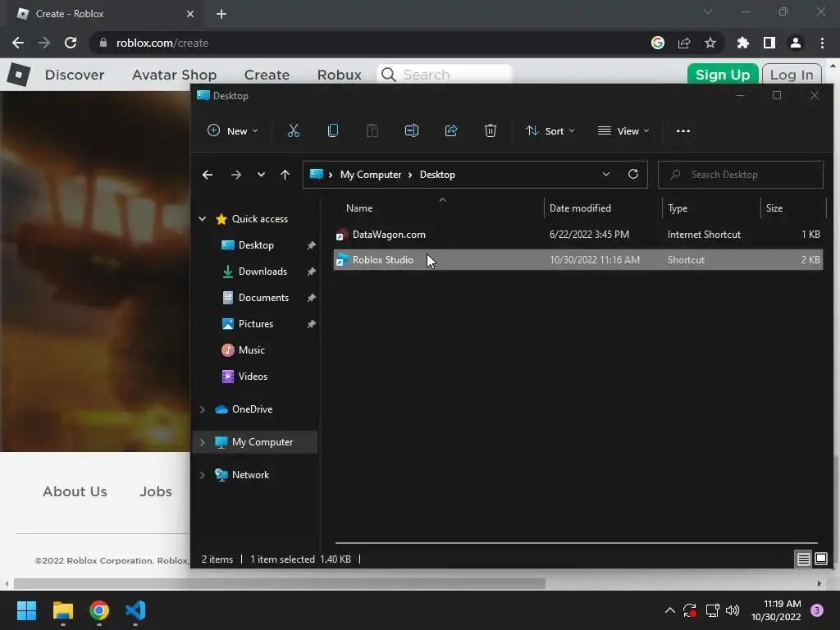Select Downloads in Quick access
This screenshot has height=630, width=840.
(x=262, y=272)
